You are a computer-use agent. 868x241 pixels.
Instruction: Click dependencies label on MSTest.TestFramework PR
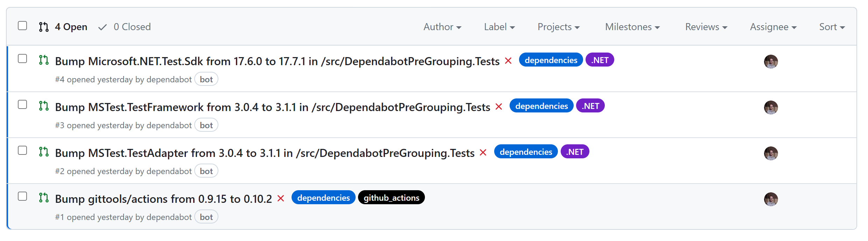(541, 106)
